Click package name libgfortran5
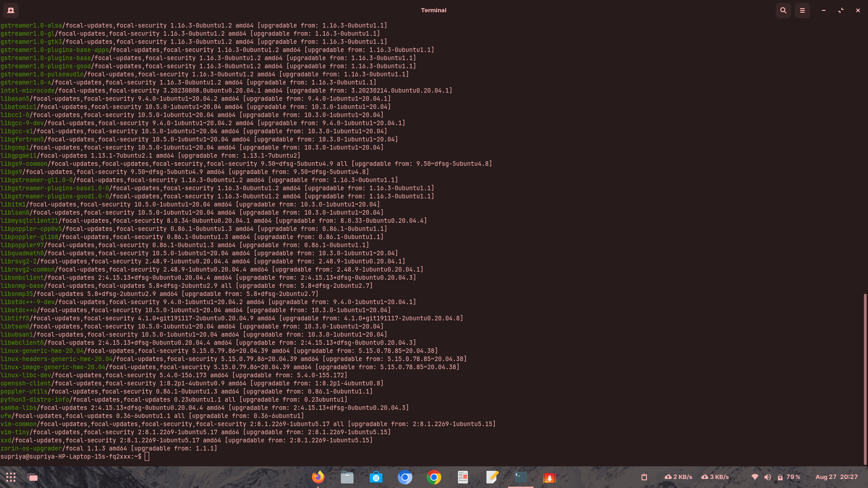This screenshot has height=488, width=868. 22,140
